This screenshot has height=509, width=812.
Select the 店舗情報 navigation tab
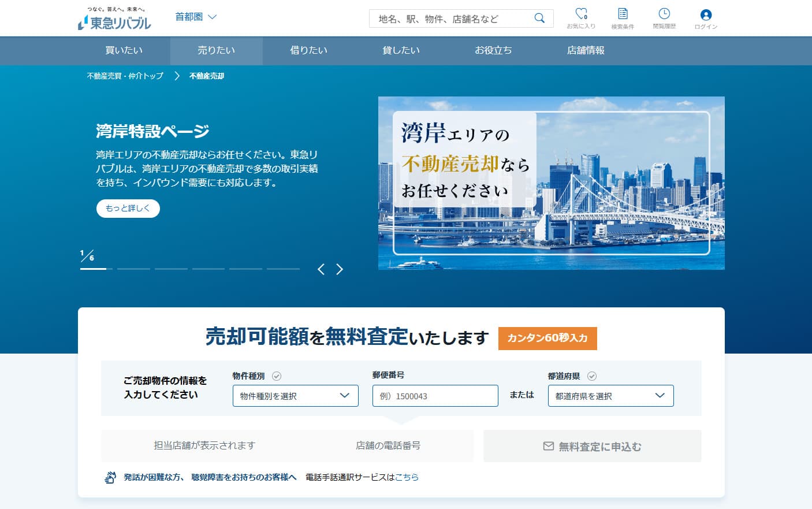(x=586, y=51)
